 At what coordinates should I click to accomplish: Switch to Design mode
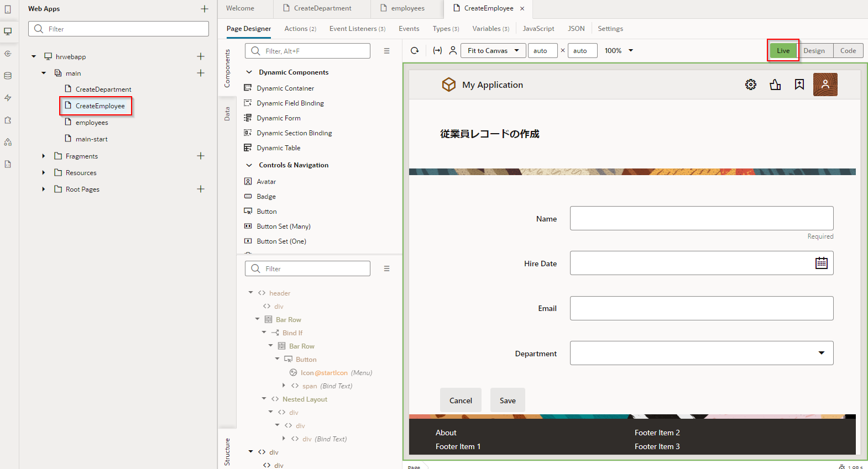pyautogui.click(x=814, y=51)
